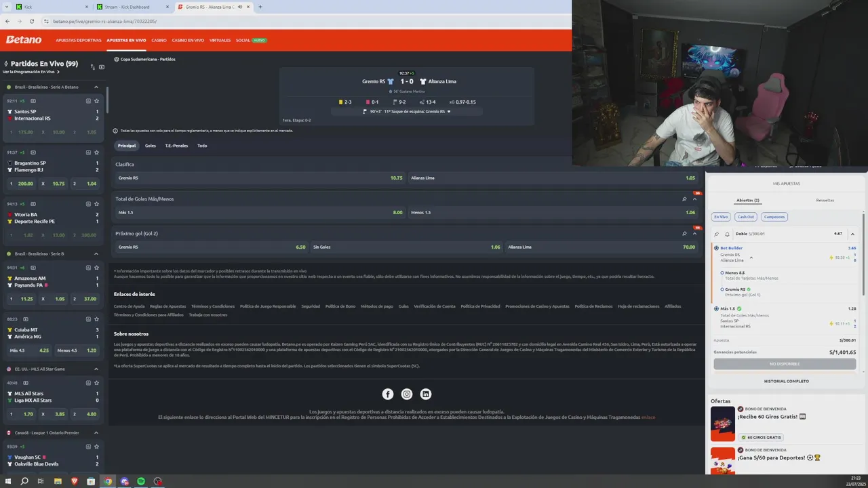
Task: Open Casino en Vivo section
Action: 188,40
